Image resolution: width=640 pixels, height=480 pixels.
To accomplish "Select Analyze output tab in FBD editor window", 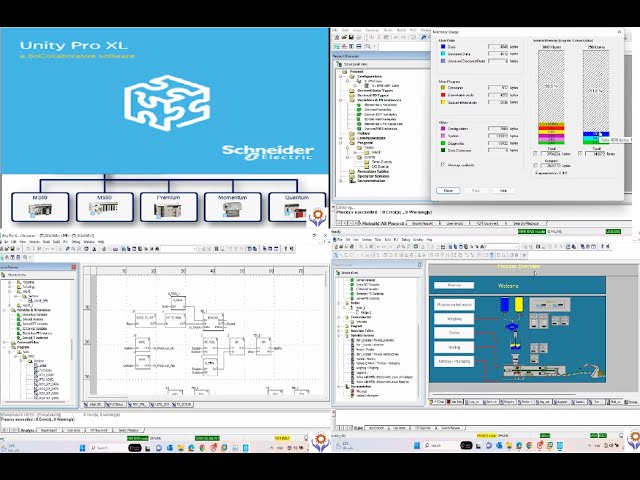I will tap(27, 430).
